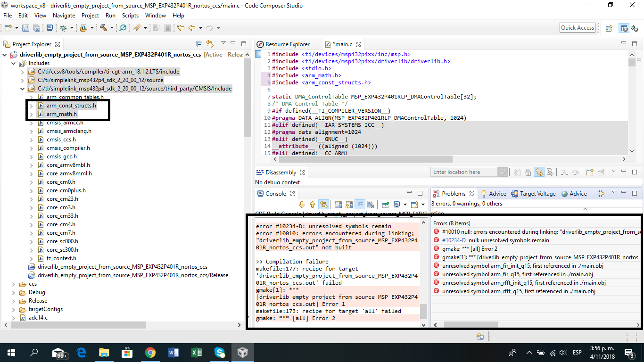The width and height of the screenshot is (644, 362).
Task: Start debugging with the bug icon
Action: coord(63,28)
